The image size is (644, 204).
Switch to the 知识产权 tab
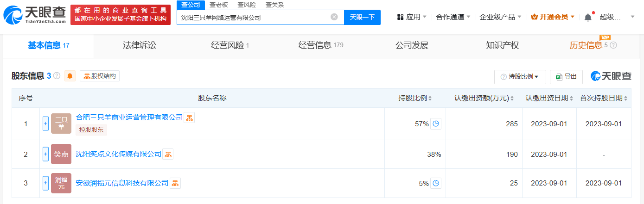502,45
